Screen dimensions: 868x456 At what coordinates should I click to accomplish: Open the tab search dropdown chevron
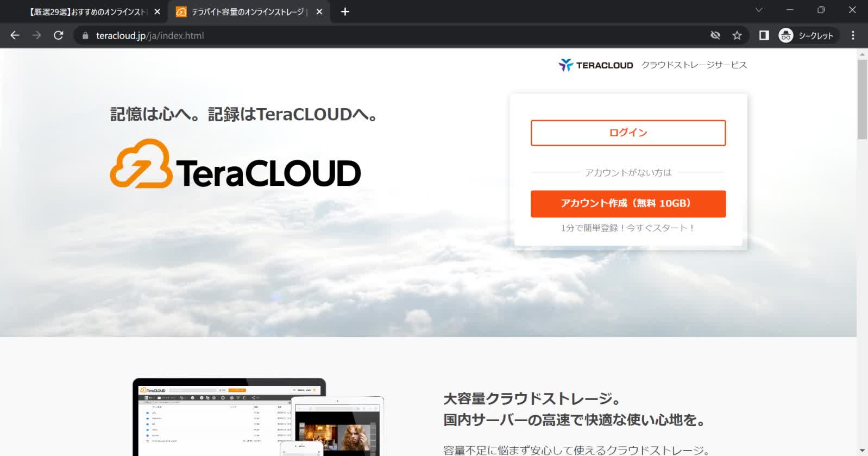click(x=759, y=10)
